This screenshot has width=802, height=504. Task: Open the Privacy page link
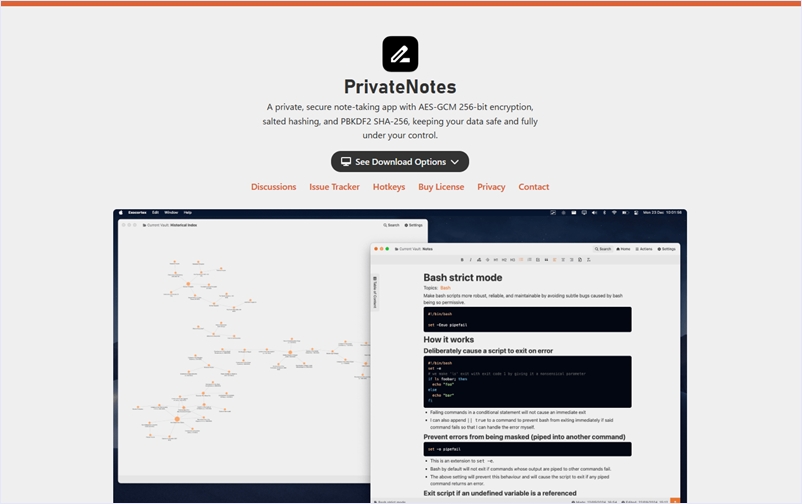491,187
